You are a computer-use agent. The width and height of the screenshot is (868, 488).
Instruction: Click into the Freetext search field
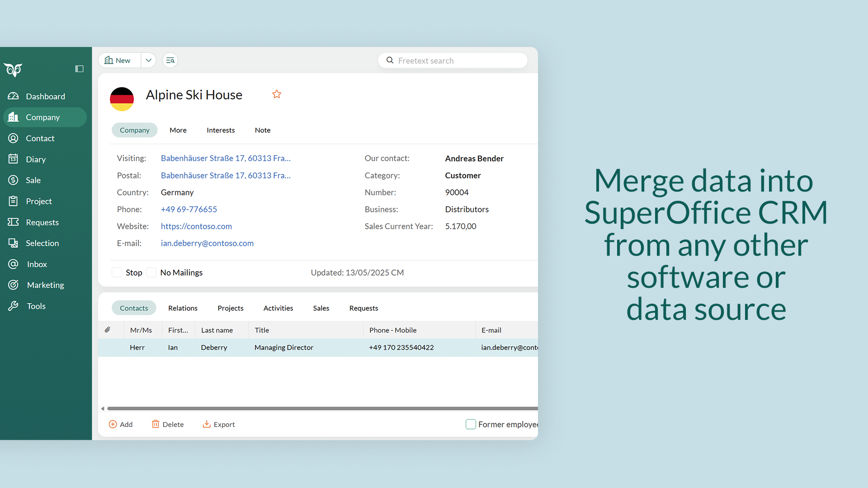pyautogui.click(x=453, y=61)
